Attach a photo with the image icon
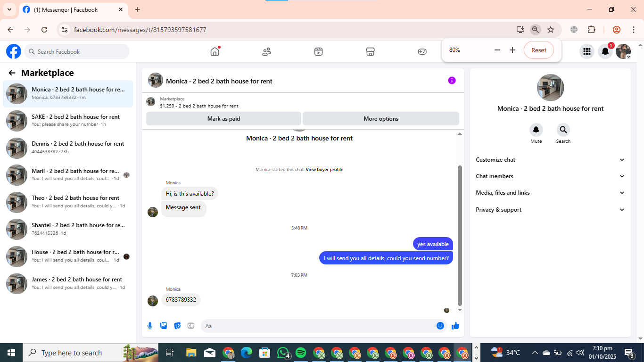The height and width of the screenshot is (362, 644). click(164, 326)
